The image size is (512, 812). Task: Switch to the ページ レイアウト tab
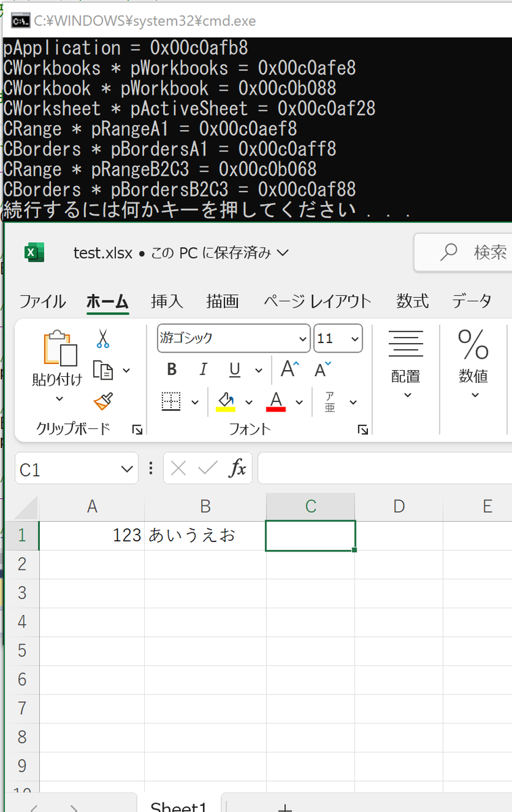click(318, 301)
